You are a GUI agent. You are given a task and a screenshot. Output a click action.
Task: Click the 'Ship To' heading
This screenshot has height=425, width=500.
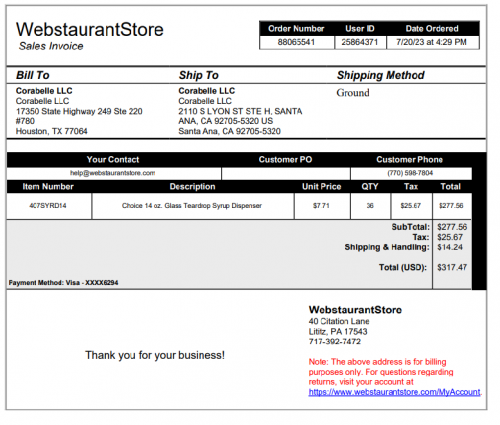tap(199, 75)
